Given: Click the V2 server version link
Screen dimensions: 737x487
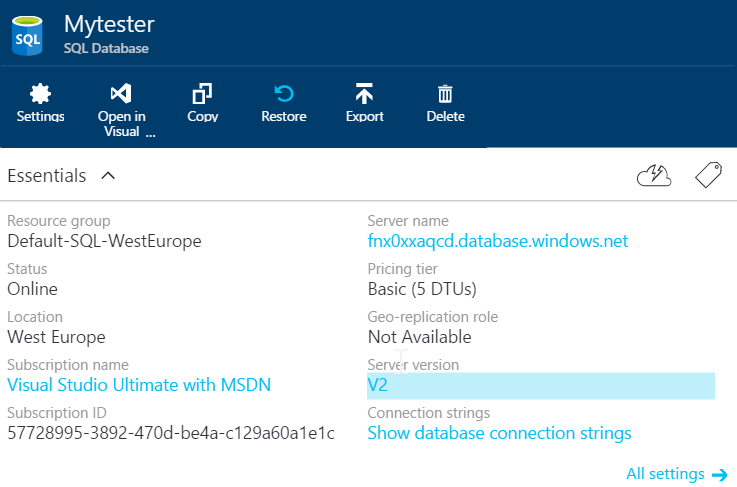Looking at the screenshot, I should (x=379, y=385).
